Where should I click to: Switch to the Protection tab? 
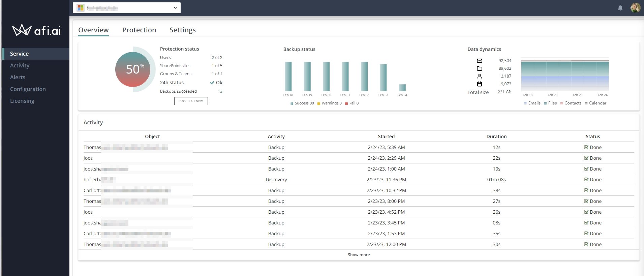139,30
